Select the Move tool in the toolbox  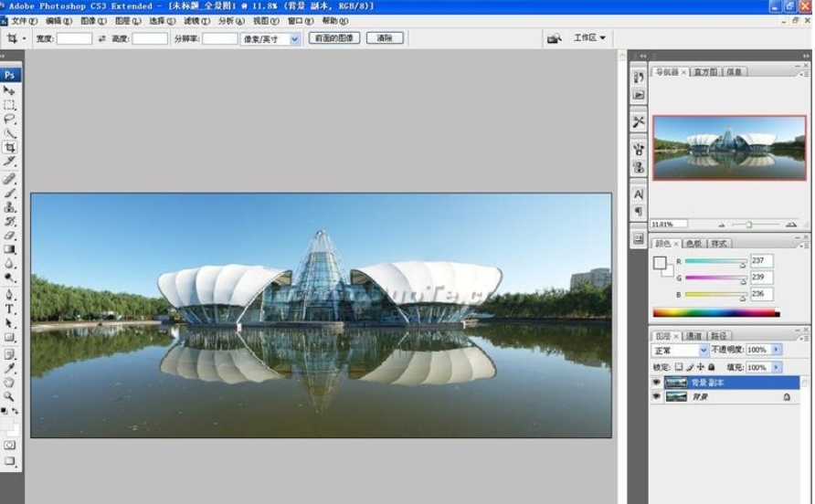[x=10, y=91]
